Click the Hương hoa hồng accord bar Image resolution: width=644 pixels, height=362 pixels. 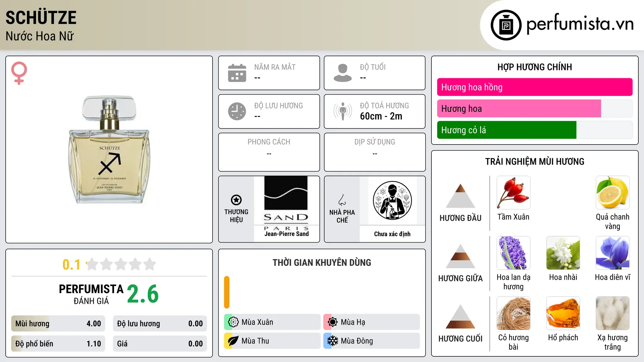click(535, 87)
